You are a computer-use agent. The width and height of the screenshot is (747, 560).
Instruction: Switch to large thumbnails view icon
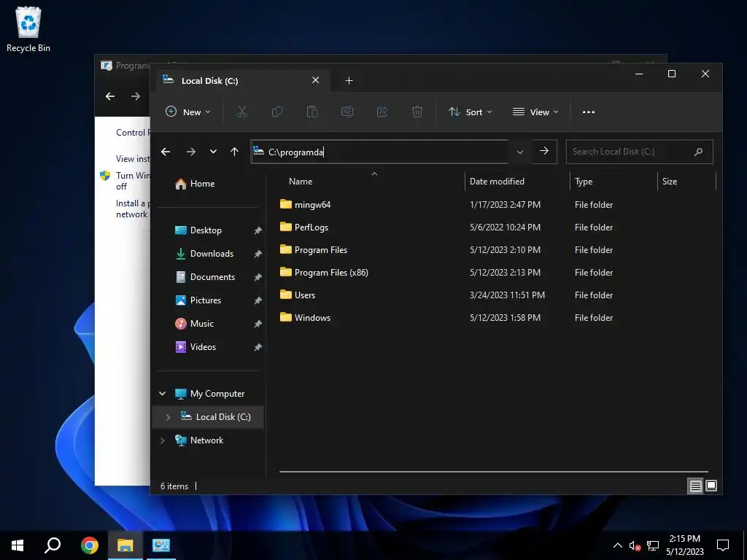(711, 486)
